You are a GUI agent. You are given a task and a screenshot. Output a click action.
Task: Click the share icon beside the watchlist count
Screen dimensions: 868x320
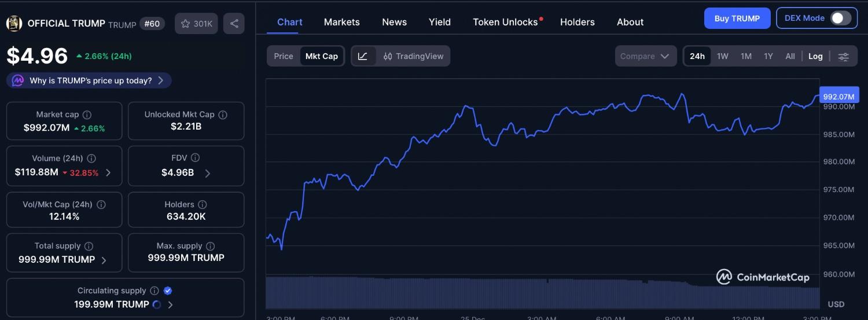click(x=234, y=24)
